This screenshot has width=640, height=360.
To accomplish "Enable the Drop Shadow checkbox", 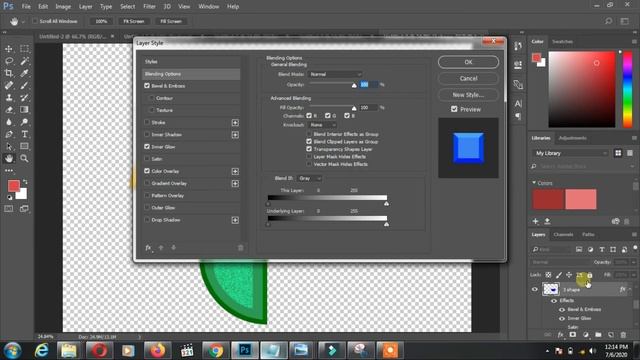I will [147, 220].
